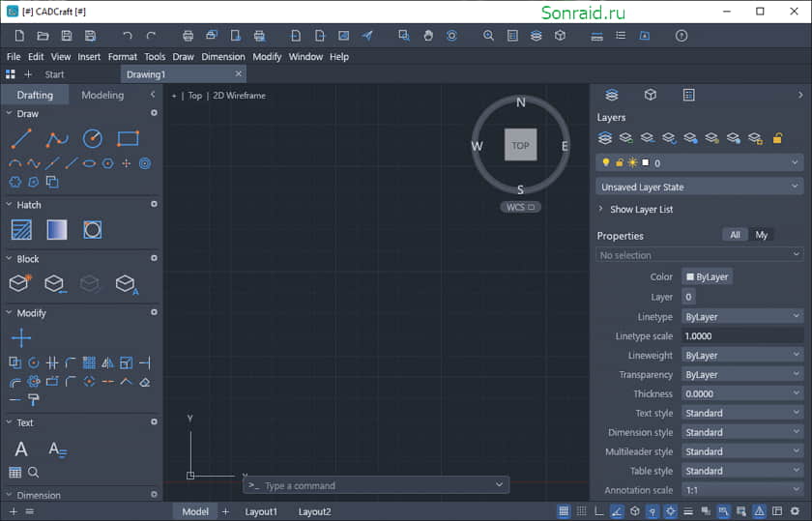Viewport: 812px width, 521px height.
Task: Toggle snap mode in status bar
Action: tap(582, 511)
